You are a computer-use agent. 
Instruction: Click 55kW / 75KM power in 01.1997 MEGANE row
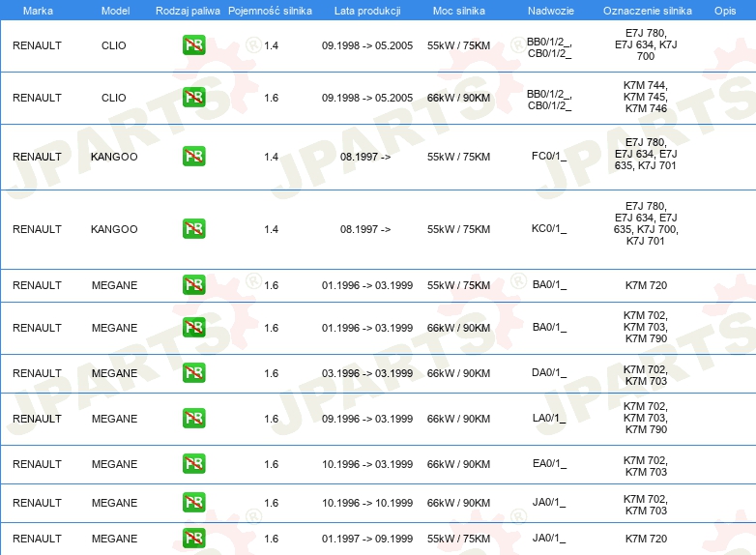pos(458,539)
